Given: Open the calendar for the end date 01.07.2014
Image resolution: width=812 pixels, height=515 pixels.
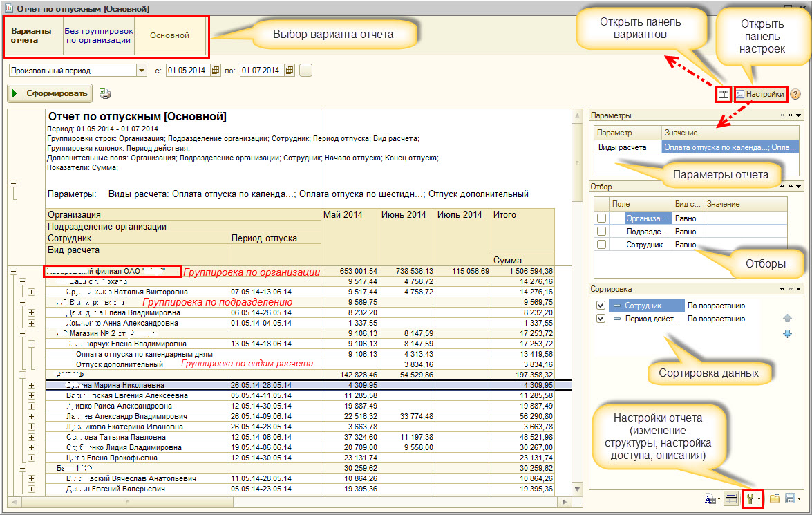Looking at the screenshot, I should pyautogui.click(x=290, y=71).
